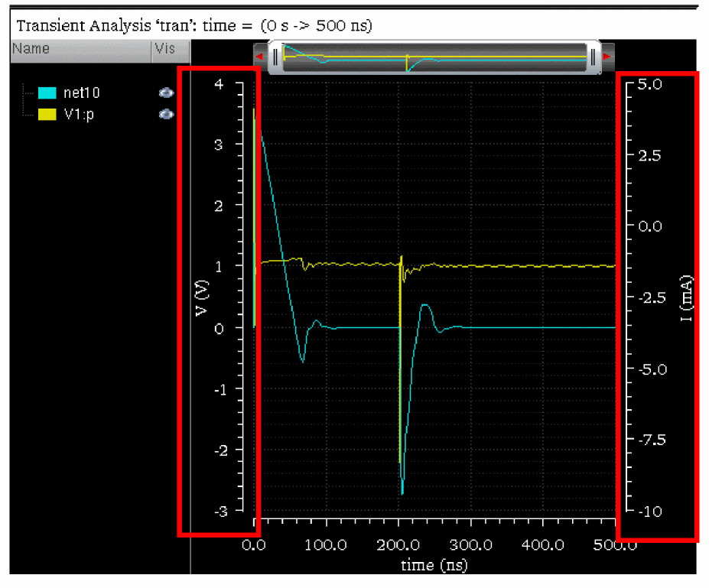The width and height of the screenshot is (709, 588).
Task: Click the left red arrow of zoom bar
Action: point(259,57)
